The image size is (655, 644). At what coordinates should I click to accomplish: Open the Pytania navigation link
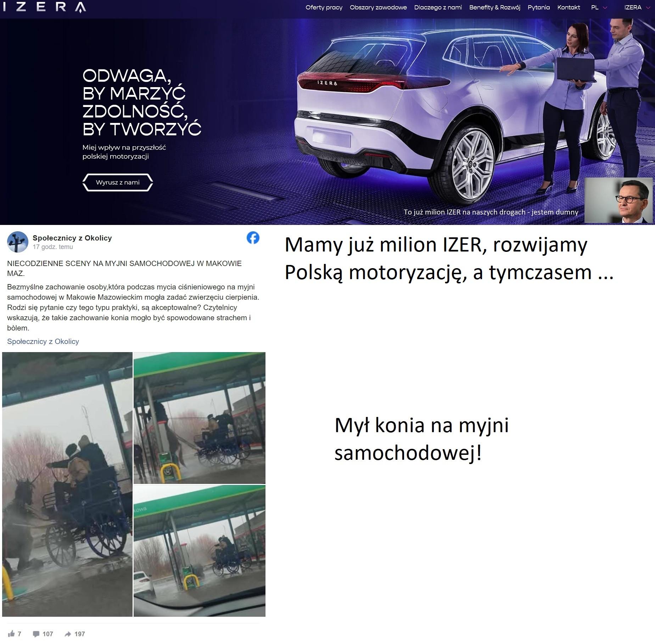click(x=539, y=7)
